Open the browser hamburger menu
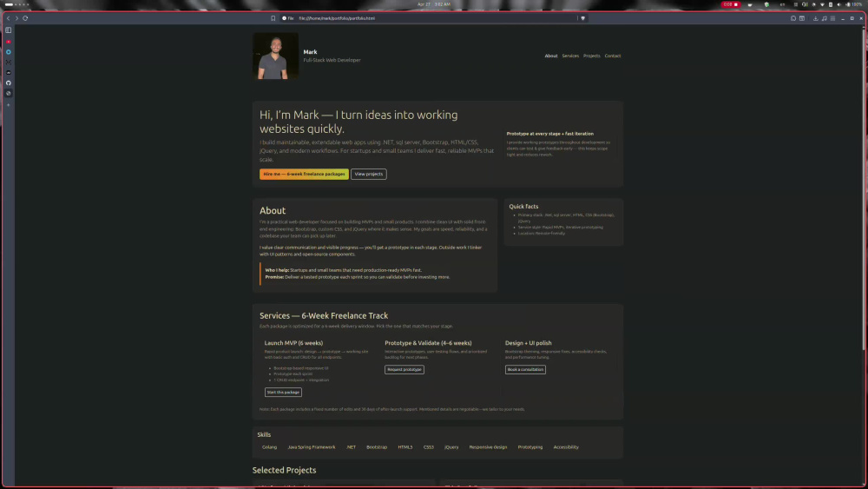 click(832, 18)
